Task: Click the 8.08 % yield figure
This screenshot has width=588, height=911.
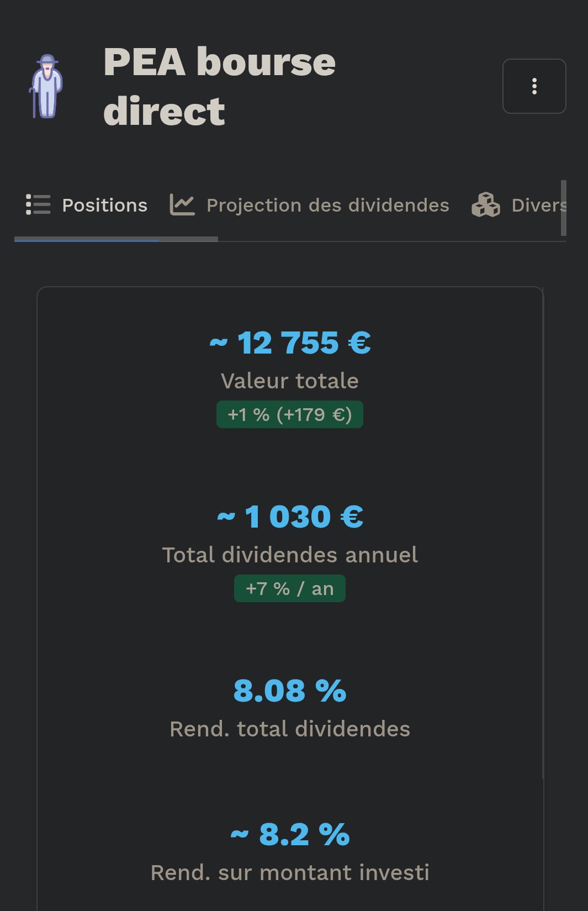Action: 290,691
